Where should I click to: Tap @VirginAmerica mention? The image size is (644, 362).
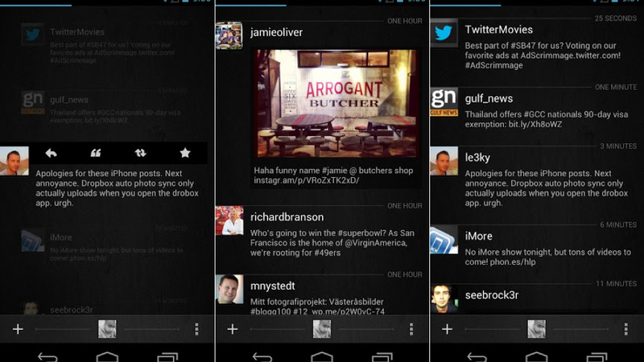(376, 243)
